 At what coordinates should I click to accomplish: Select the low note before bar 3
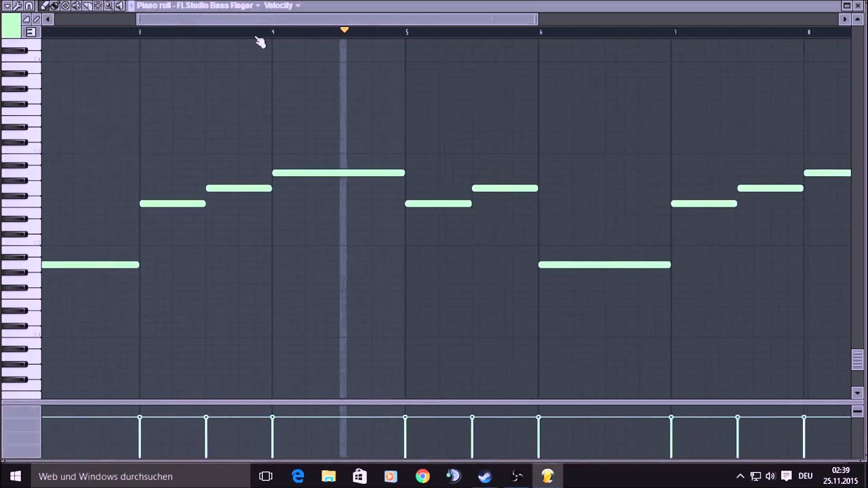(x=90, y=264)
